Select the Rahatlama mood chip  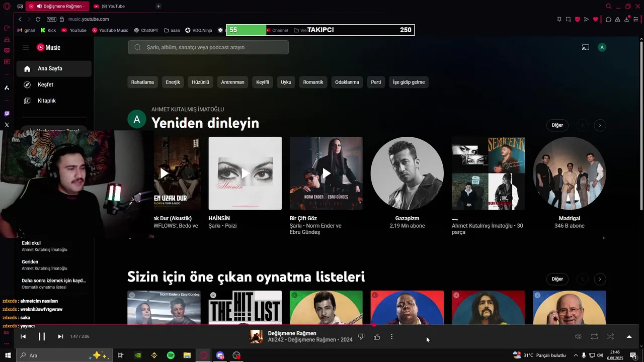(142, 82)
